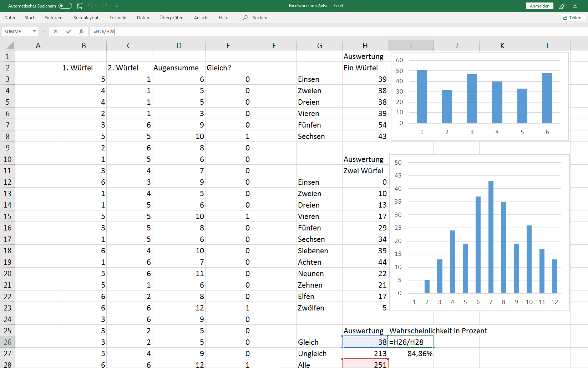The image size is (588, 368).
Task: Click the bar for 6 in the one-die chart
Action: tap(547, 98)
